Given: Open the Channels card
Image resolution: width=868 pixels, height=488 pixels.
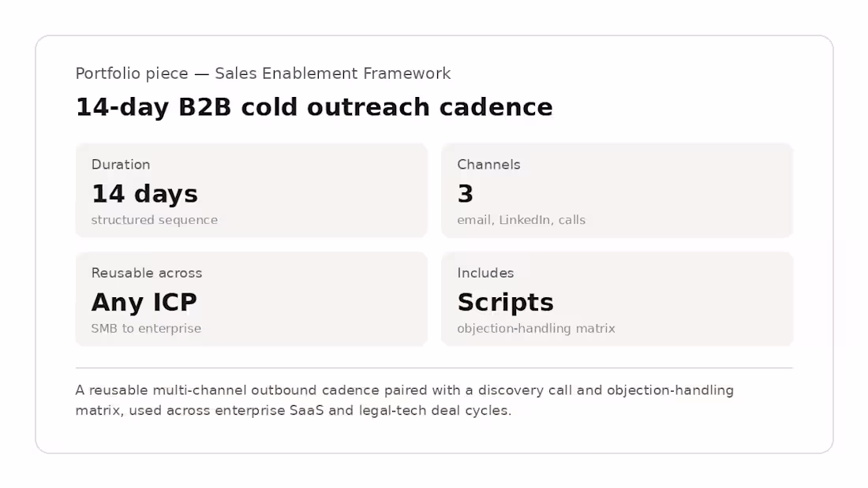Looking at the screenshot, I should tap(617, 190).
